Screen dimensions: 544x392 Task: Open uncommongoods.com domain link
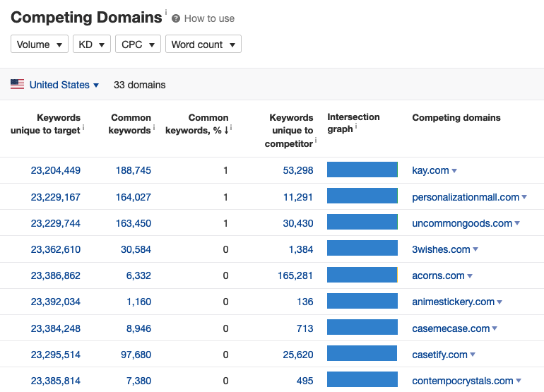pyautogui.click(x=462, y=223)
